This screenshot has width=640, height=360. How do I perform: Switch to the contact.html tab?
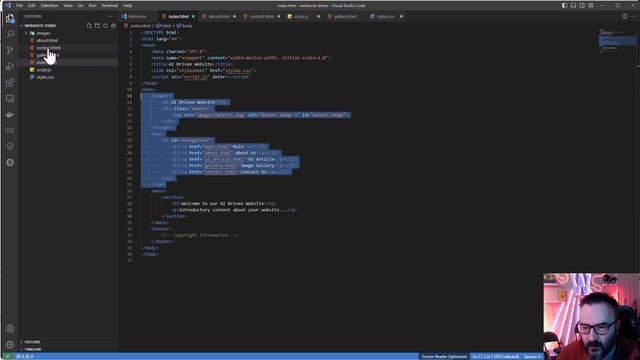pos(261,16)
